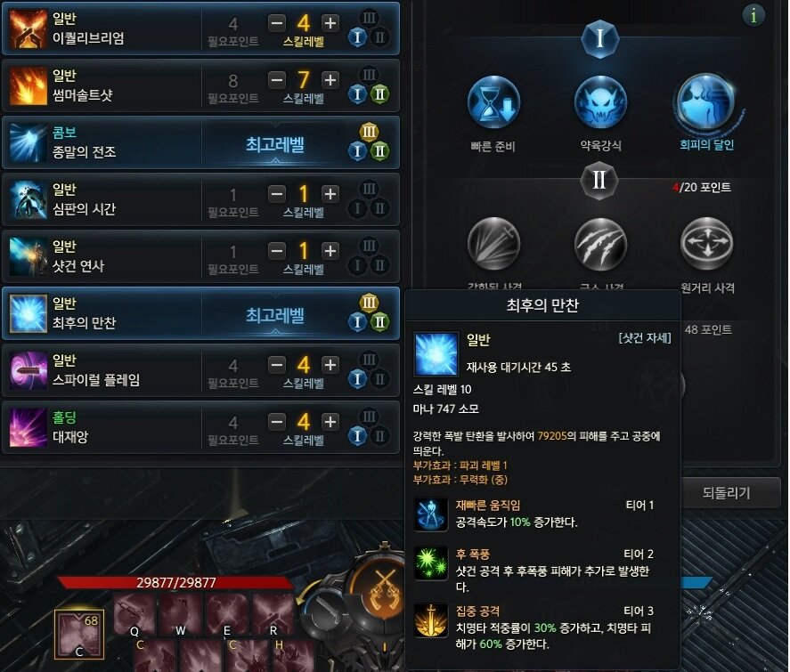The width and height of the screenshot is (790, 672).
Task: Select the 원거리 사격 tier 2 tripod
Action: point(706,244)
